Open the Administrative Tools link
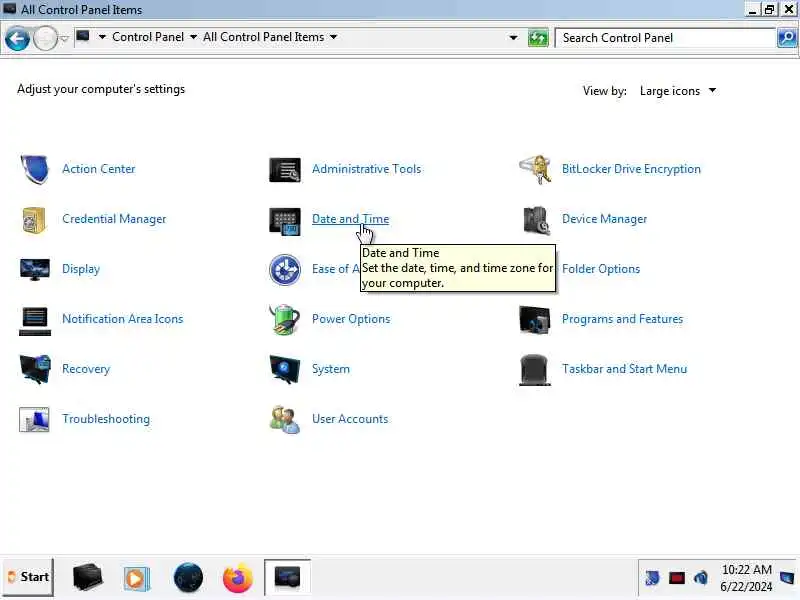 tap(366, 169)
